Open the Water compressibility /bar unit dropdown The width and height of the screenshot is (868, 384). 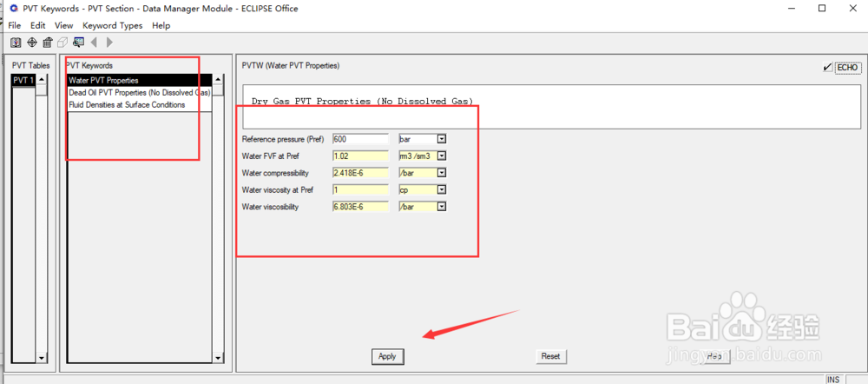coord(442,173)
